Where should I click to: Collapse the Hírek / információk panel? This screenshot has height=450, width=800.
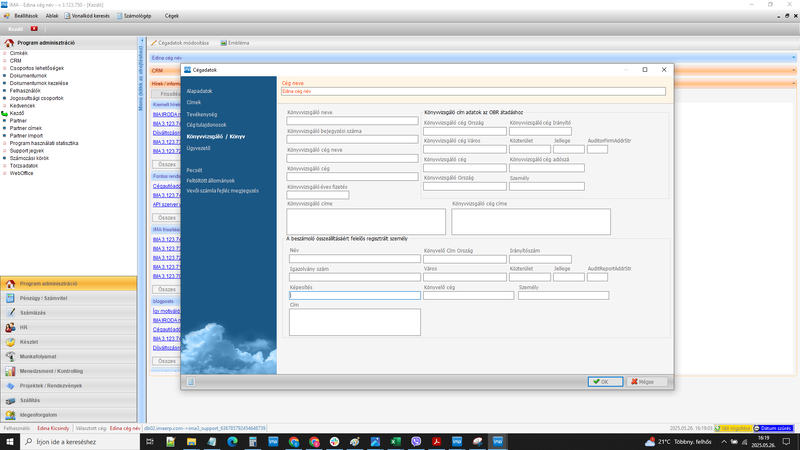coord(793,83)
